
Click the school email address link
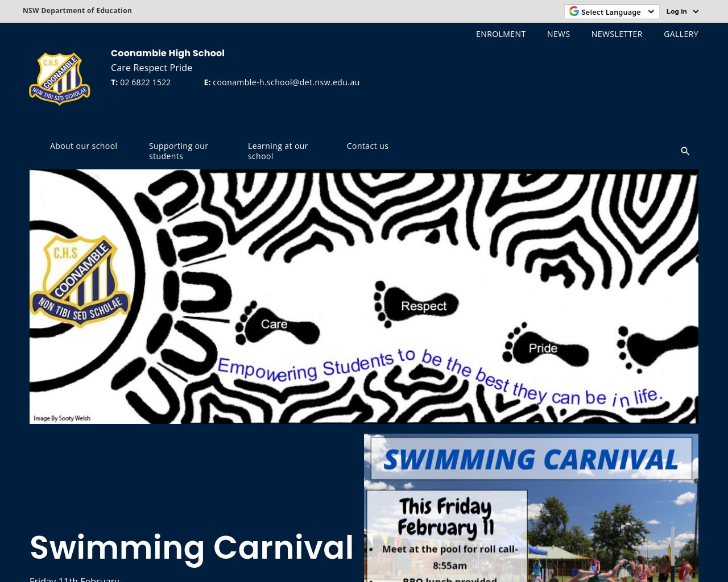tap(286, 82)
